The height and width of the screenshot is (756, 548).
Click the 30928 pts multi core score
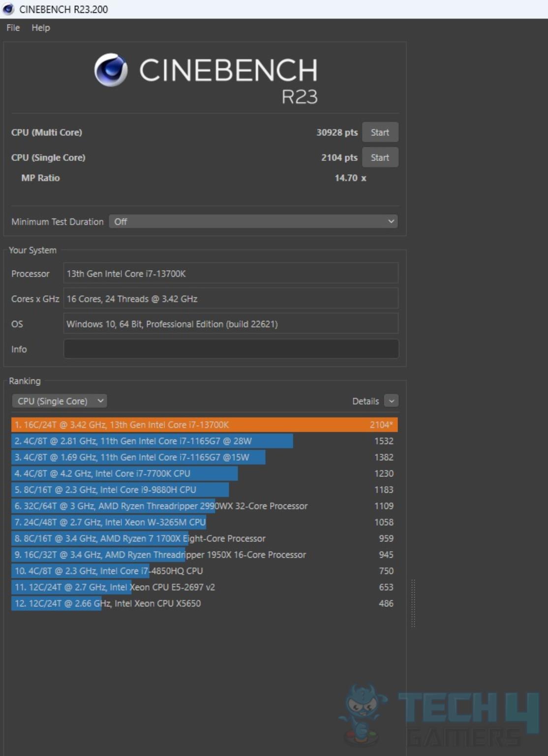[337, 132]
